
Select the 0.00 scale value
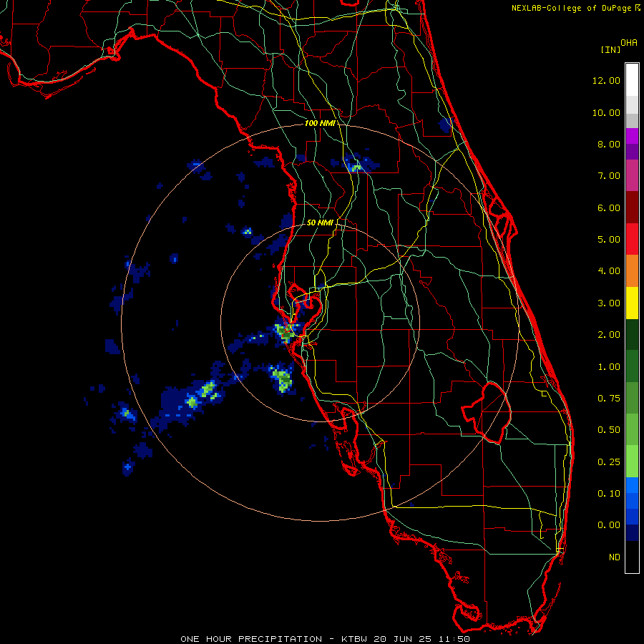click(x=609, y=525)
